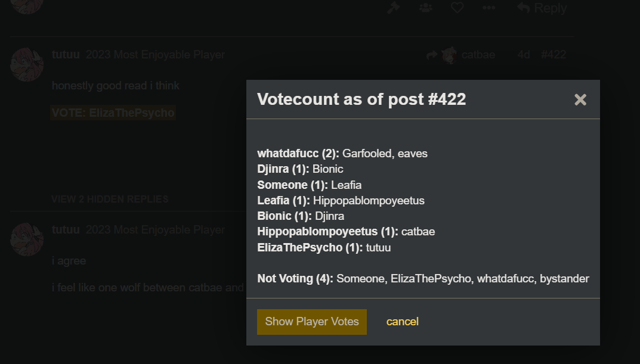640x364 pixels.
Task: Click the cancel link in the modal
Action: [403, 322]
